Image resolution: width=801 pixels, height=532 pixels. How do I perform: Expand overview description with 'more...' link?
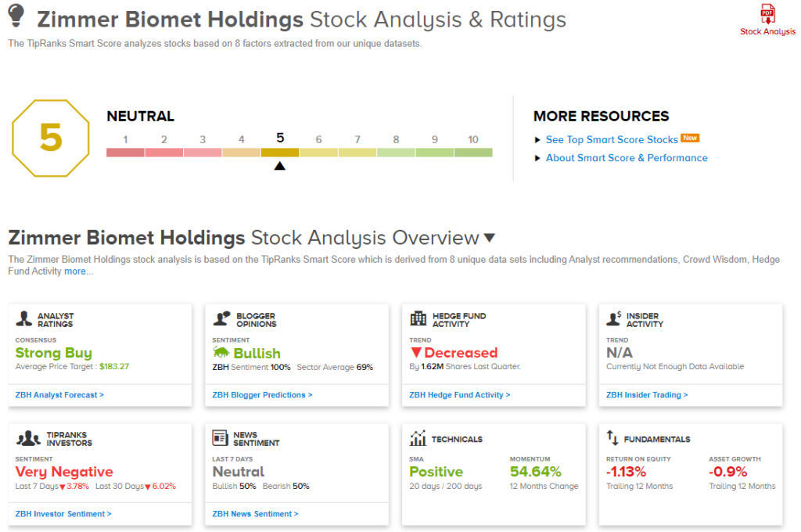pyautogui.click(x=78, y=271)
